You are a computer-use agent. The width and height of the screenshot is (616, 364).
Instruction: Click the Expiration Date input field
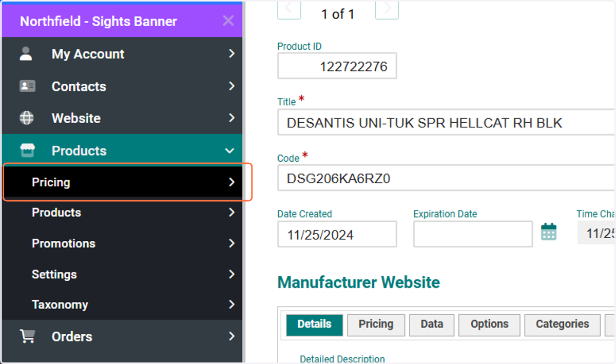tap(473, 235)
